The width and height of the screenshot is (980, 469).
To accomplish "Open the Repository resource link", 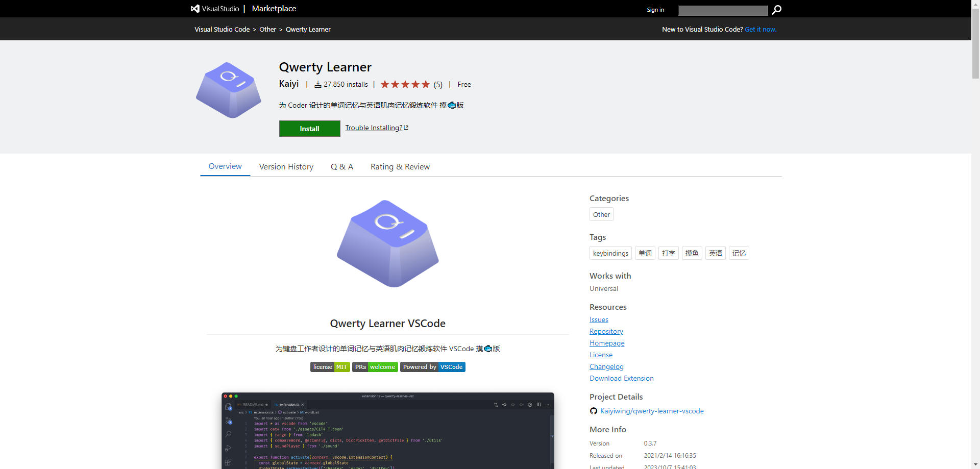I will pyautogui.click(x=606, y=332).
